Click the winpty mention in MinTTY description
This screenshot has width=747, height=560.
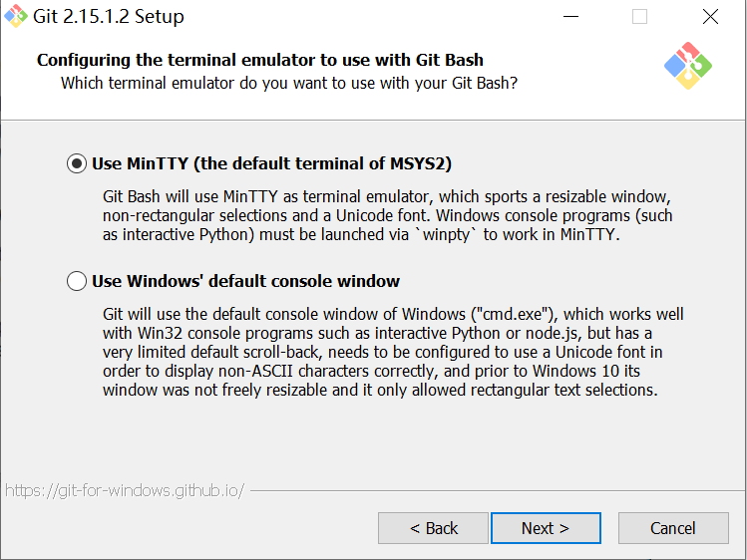click(x=447, y=234)
